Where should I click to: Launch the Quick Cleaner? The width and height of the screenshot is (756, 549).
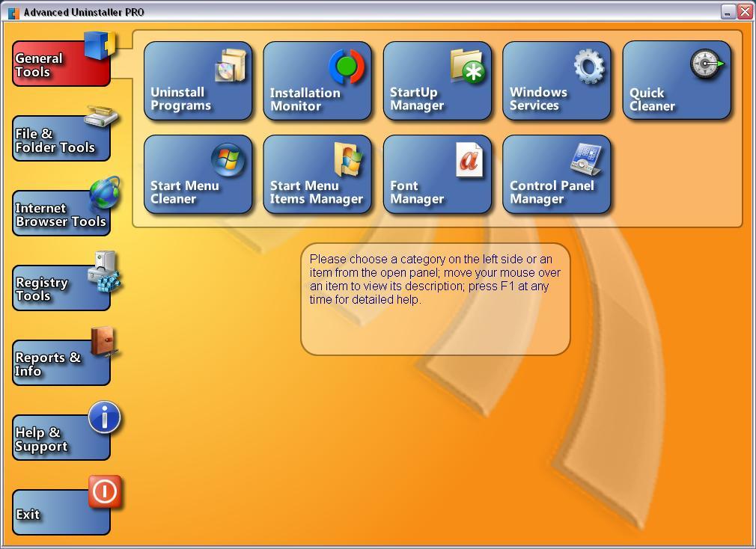tap(676, 81)
